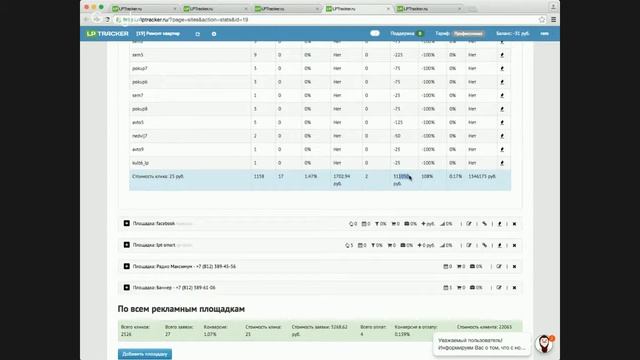Open project settings gear in header
Image resolution: width=640 pixels, height=360 pixels.
[x=214, y=34]
